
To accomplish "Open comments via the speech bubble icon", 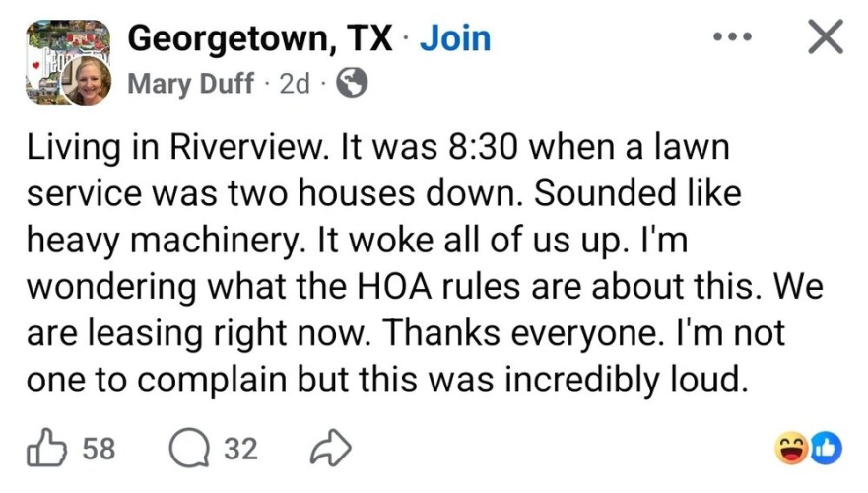I will tap(185, 450).
